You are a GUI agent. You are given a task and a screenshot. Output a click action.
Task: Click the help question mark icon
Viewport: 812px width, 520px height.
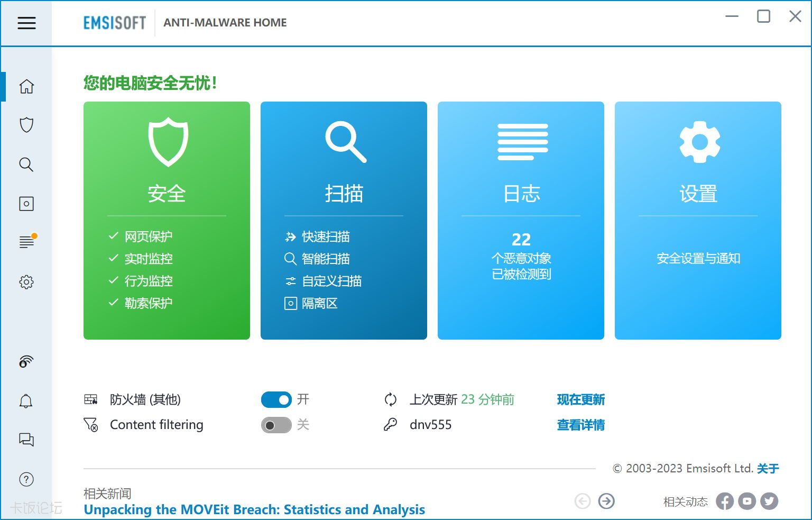(26, 479)
